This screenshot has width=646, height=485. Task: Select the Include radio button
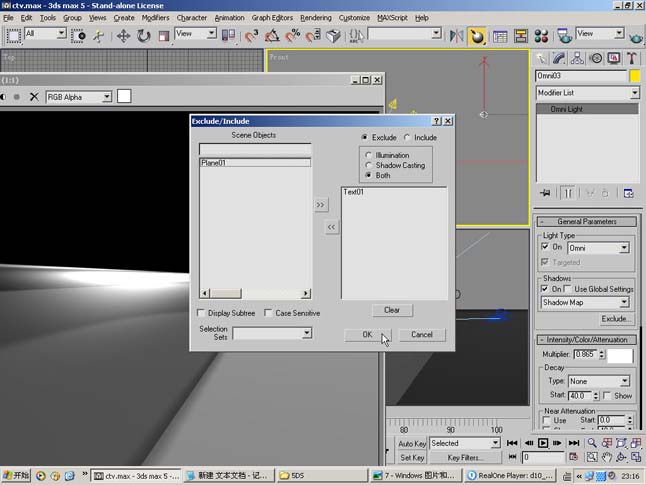[407, 137]
